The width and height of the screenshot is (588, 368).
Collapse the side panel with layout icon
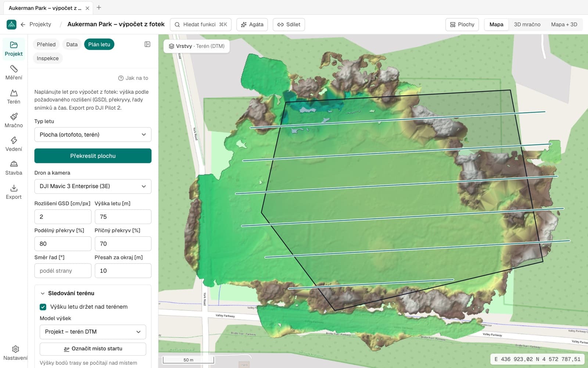coord(147,44)
